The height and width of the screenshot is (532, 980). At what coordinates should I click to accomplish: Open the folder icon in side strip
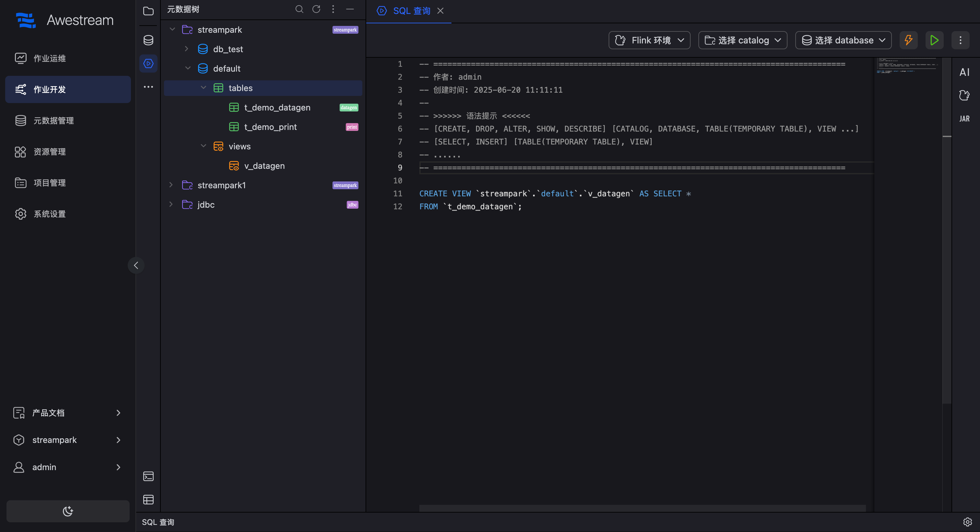(148, 11)
